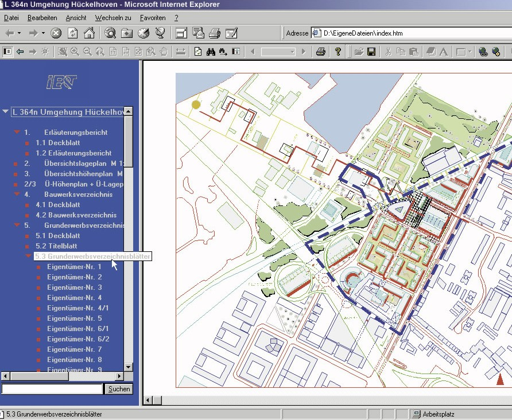The width and height of the screenshot is (512, 420).
Task: Click the Cut scissors icon
Action: 388,52
